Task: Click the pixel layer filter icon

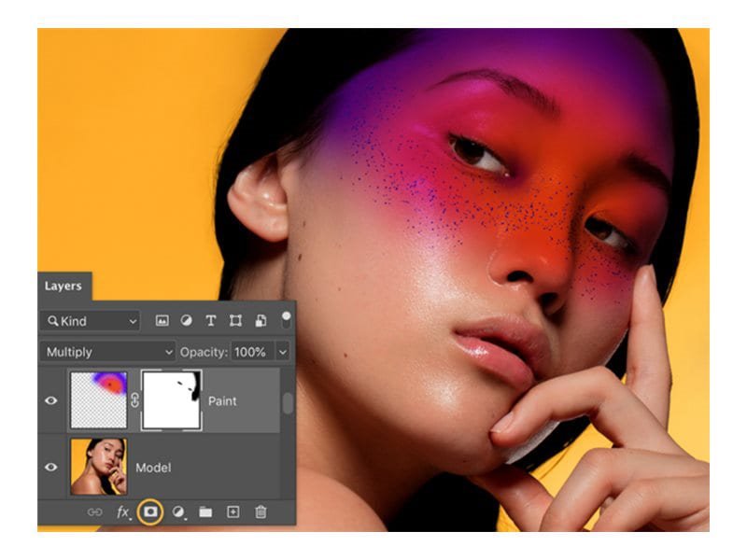Action: pyautogui.click(x=162, y=320)
